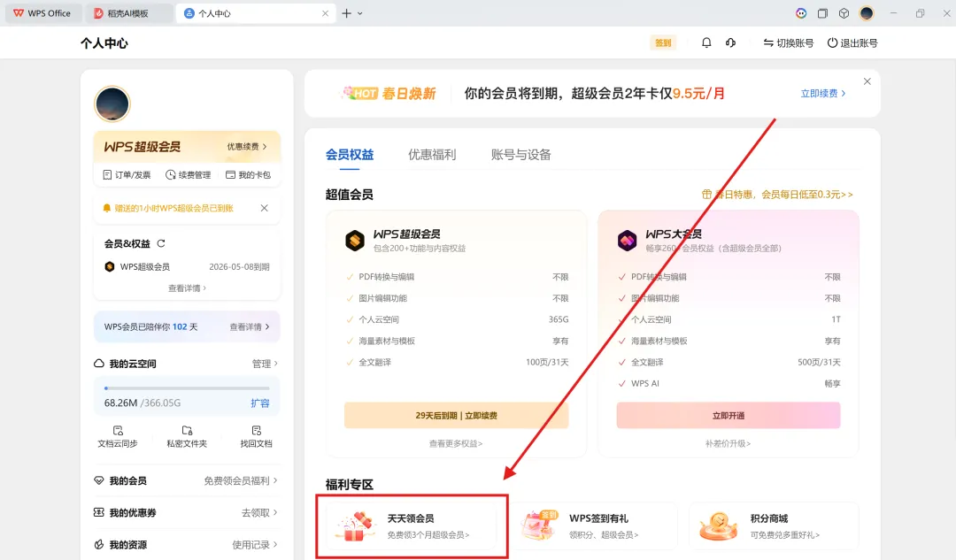Image resolution: width=956 pixels, height=560 pixels.
Task: Click 可免费兑多重好礼 link
Action: (785, 535)
